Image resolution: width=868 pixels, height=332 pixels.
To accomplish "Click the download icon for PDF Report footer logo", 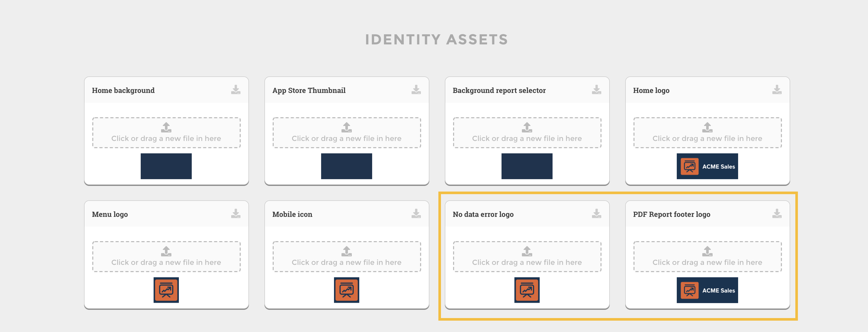I will coord(777,214).
